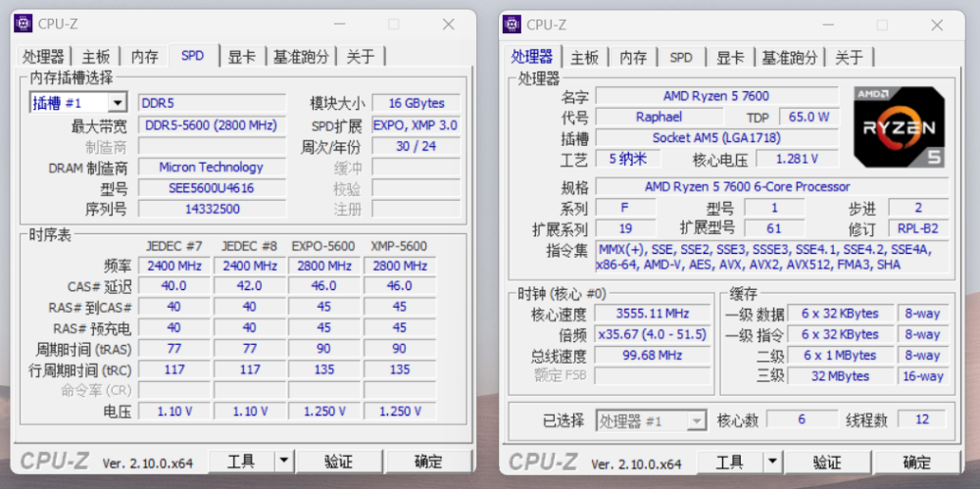
Task: Click XMP-5600 column header
Action: [400, 246]
